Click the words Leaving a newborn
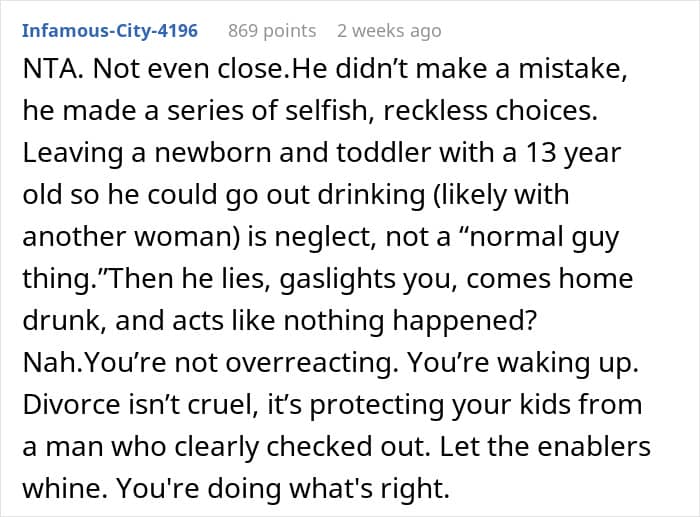Image resolution: width=700 pixels, height=517 pixels. tap(147, 153)
